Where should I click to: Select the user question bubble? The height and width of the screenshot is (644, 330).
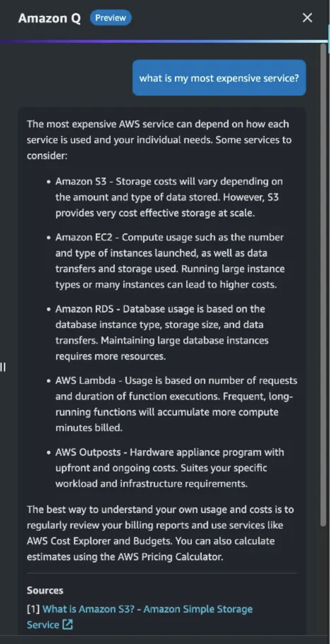coord(219,78)
